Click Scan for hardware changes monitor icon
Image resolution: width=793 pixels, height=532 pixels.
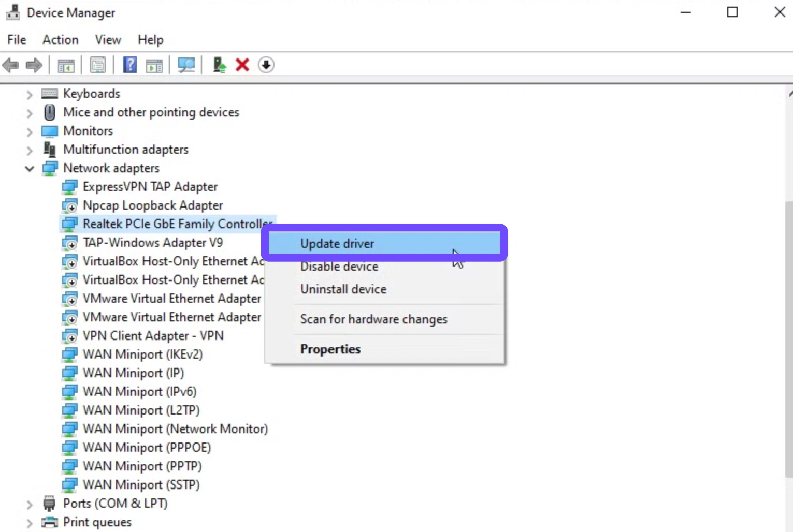186,65
